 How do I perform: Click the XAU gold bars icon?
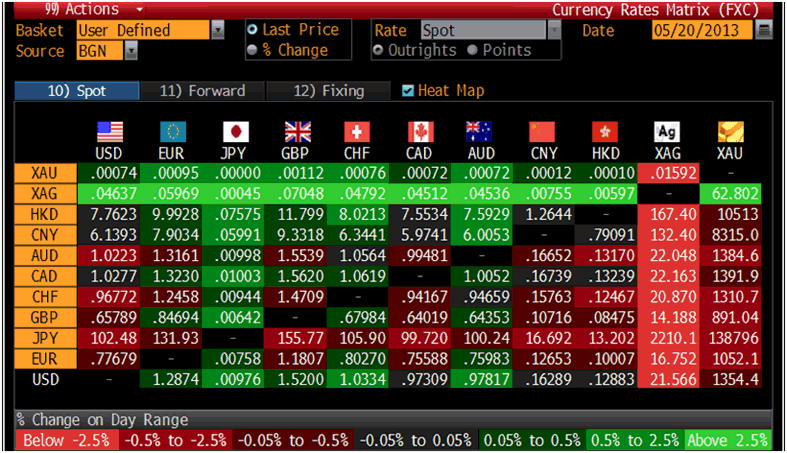coord(731,132)
